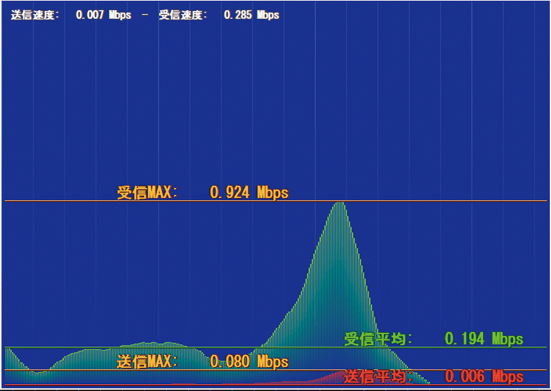This screenshot has height=391, width=551.
Task: Click the orange 送信MAX horizontal line
Action: (x=276, y=370)
